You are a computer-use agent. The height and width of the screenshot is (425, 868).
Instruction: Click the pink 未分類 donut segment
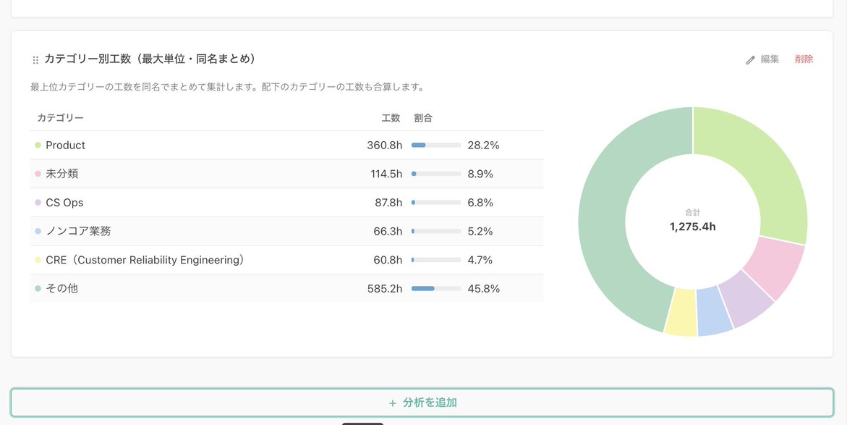(x=774, y=264)
